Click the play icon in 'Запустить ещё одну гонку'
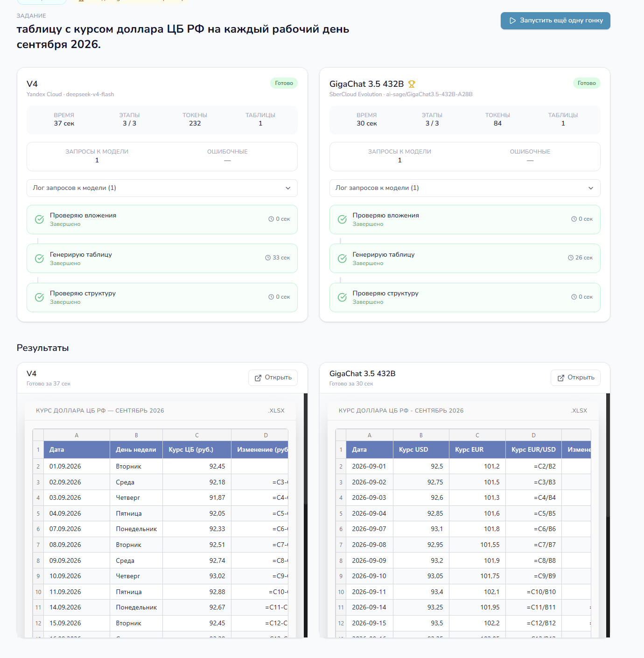Viewport: 644px width, 658px height. click(512, 21)
